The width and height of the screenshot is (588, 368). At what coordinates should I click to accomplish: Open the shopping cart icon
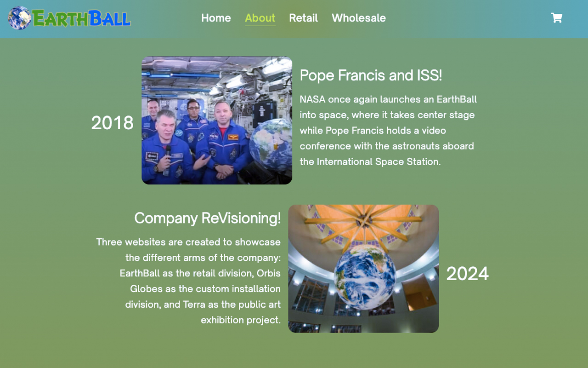click(x=556, y=18)
